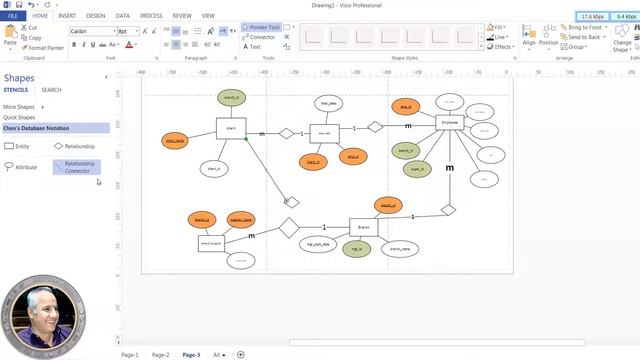Pick the Attribute shape from the stencil

point(20,167)
